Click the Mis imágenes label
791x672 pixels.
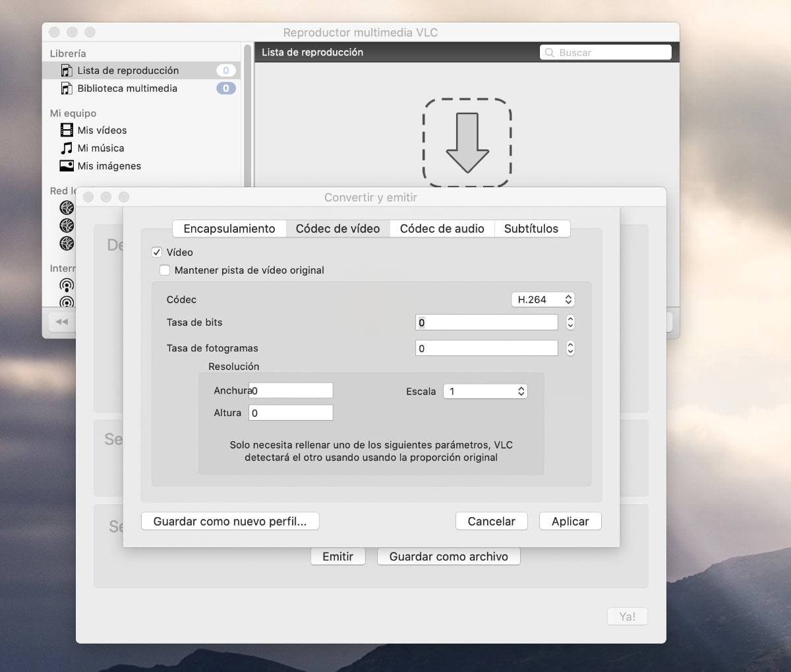tap(109, 166)
